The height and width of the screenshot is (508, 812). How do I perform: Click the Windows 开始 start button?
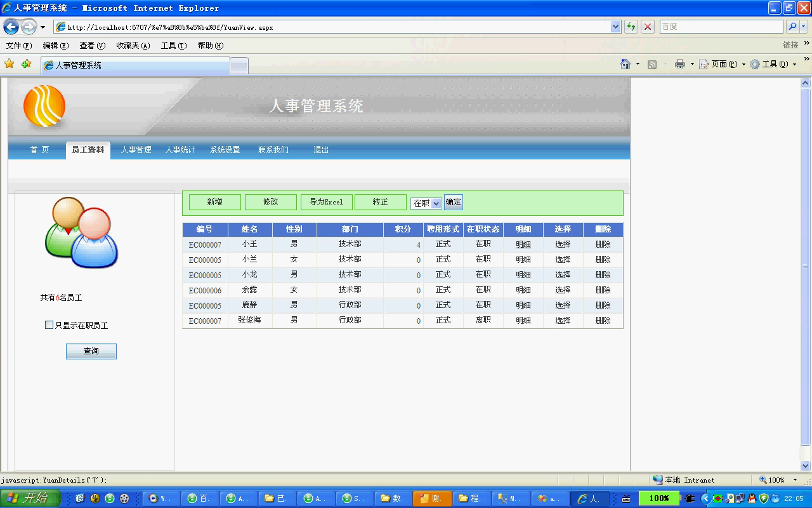(x=30, y=498)
